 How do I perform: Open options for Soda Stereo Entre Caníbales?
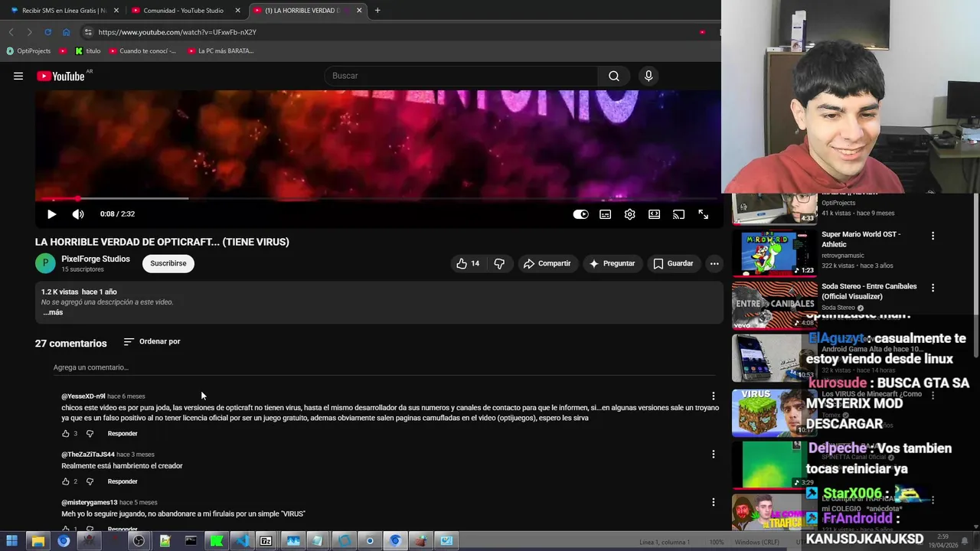coord(933,288)
